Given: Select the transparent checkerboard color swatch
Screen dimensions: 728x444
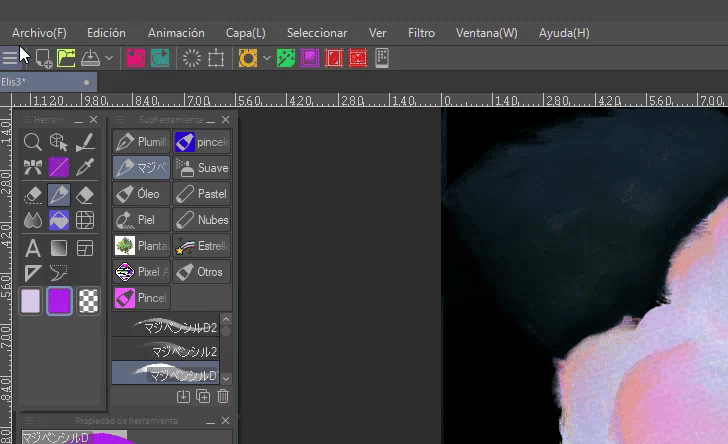Looking at the screenshot, I should [88, 301].
